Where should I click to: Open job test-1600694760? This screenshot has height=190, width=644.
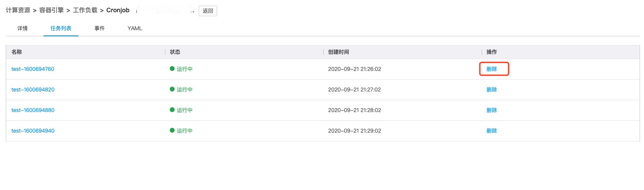point(33,69)
